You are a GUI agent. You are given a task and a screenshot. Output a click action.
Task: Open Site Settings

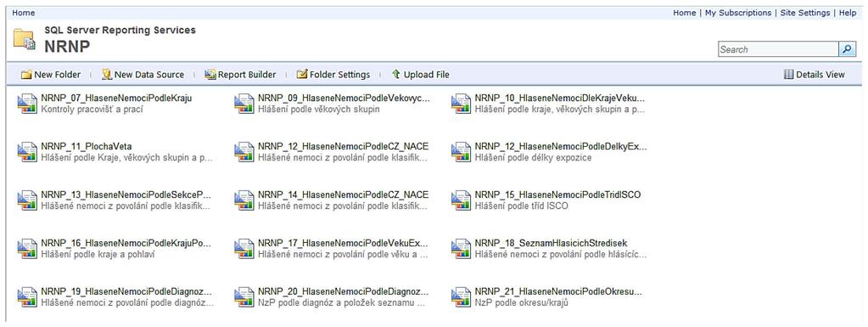point(805,13)
